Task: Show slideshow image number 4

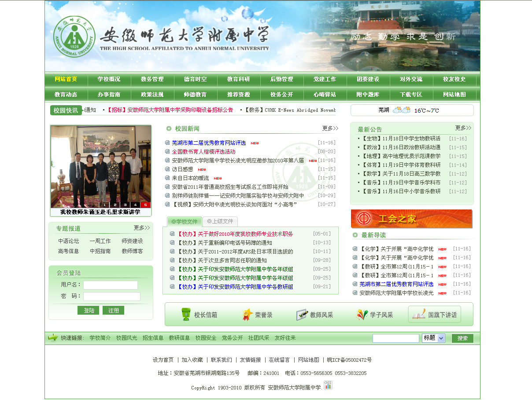Action: point(135,205)
